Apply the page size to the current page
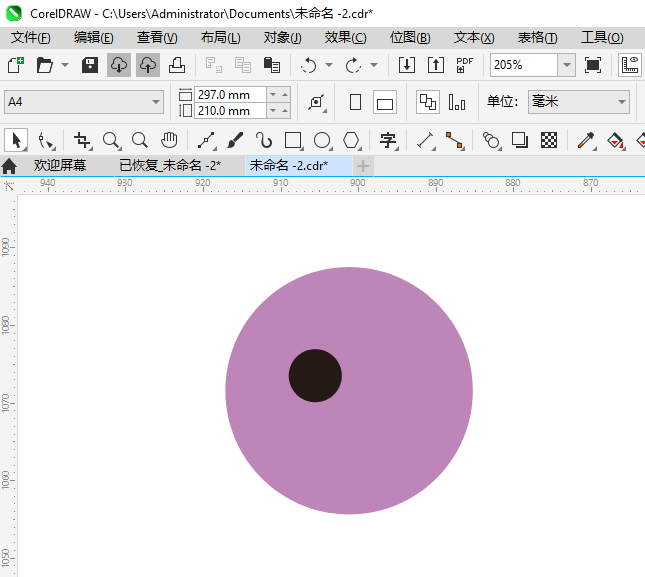This screenshot has height=577, width=645. [457, 102]
